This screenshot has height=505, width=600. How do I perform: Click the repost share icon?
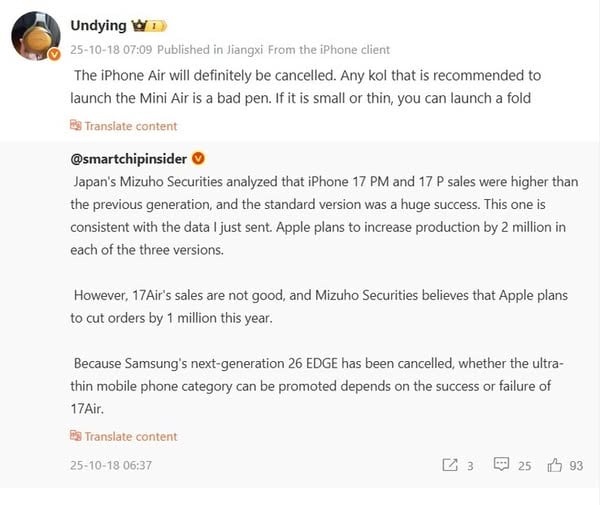[450, 465]
